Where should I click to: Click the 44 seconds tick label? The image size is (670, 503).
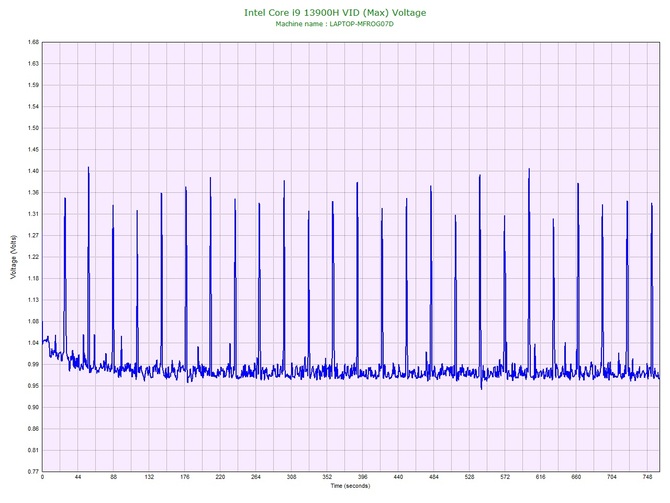coord(78,478)
